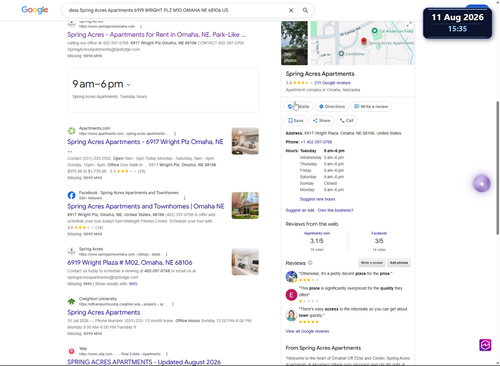Open Spring Acres - Apartments for Rent in Omaha result
This screenshot has height=366, width=500.
156,35
